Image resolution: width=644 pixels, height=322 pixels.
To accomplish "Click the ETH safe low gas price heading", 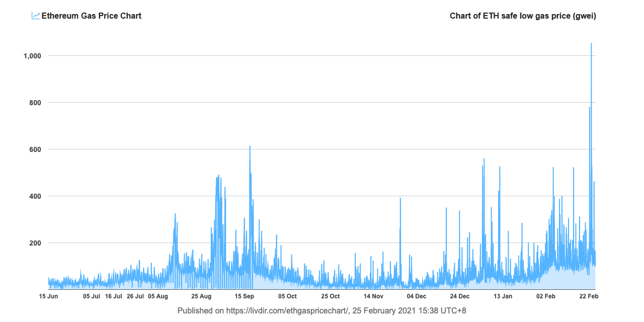I will (523, 16).
